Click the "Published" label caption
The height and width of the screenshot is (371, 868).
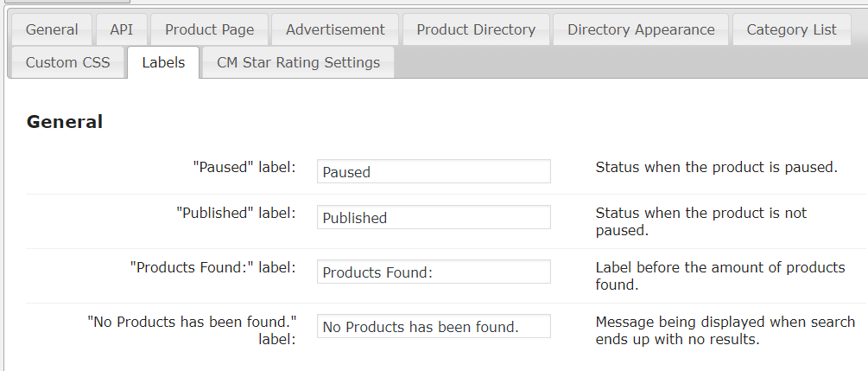point(236,213)
